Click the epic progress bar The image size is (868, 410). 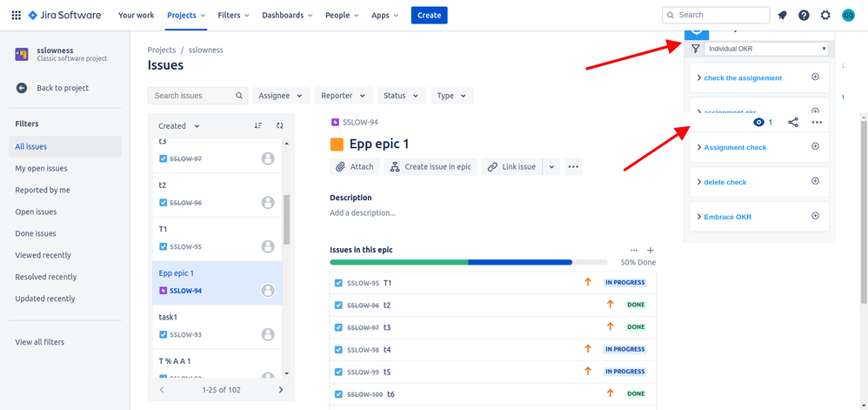[468, 262]
